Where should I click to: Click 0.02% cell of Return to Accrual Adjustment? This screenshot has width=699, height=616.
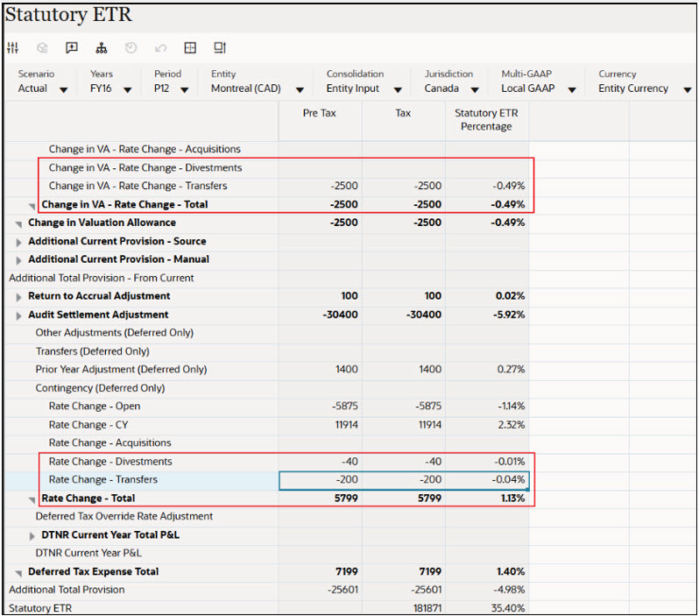click(487, 296)
